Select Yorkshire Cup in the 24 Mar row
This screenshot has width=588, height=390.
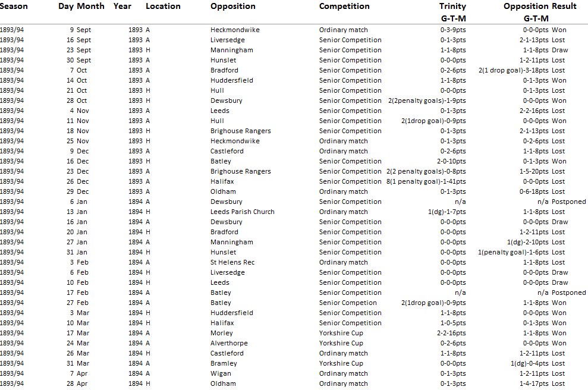(x=341, y=344)
